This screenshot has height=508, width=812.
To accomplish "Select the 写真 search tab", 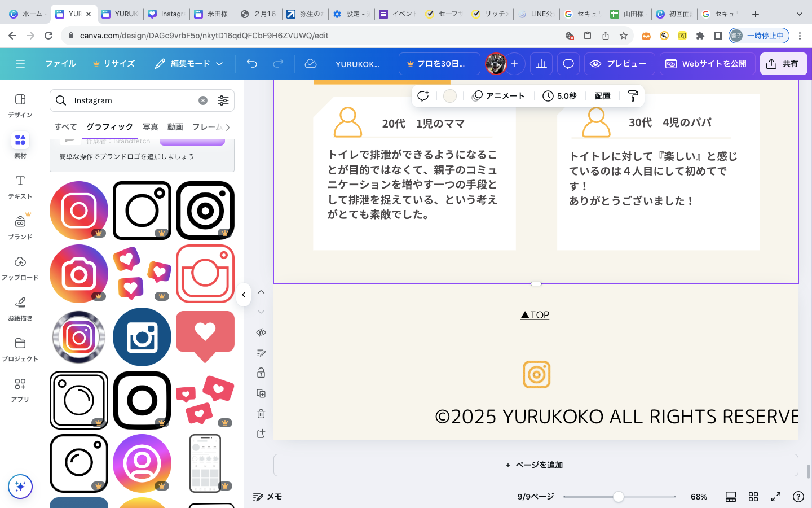I will (x=150, y=127).
